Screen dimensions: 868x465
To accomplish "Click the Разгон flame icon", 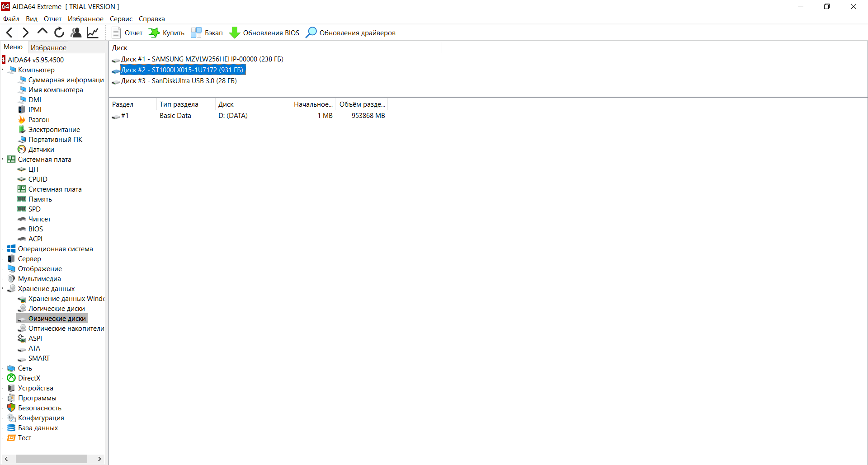I will (22, 120).
